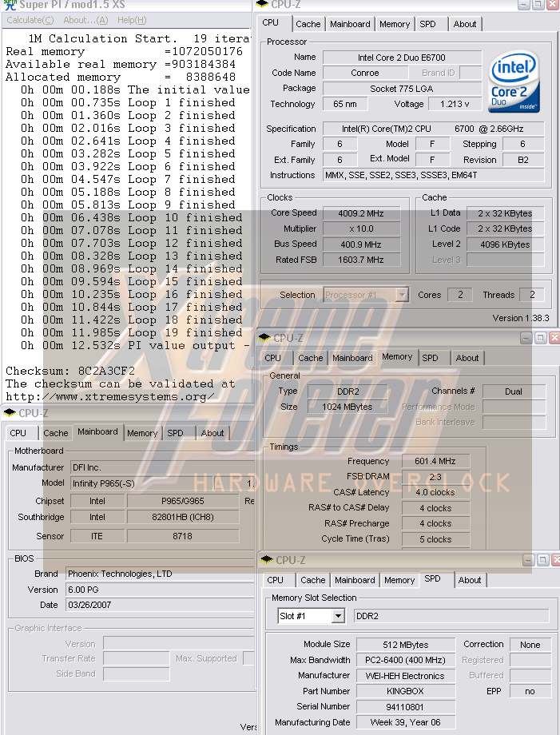560x735 pixels.
Task: Click the Mainboard CPU-Z window title icon
Action: coord(10,413)
